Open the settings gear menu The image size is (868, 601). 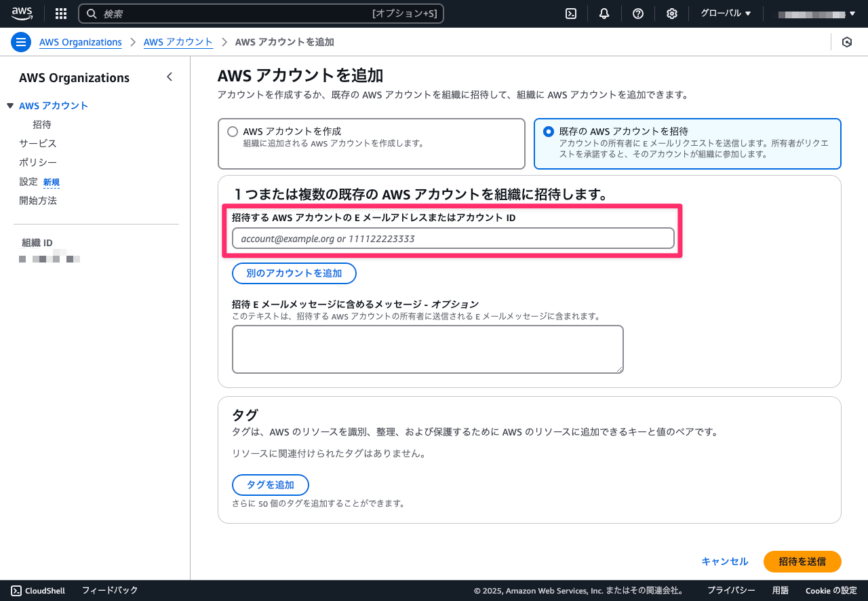pyautogui.click(x=672, y=14)
